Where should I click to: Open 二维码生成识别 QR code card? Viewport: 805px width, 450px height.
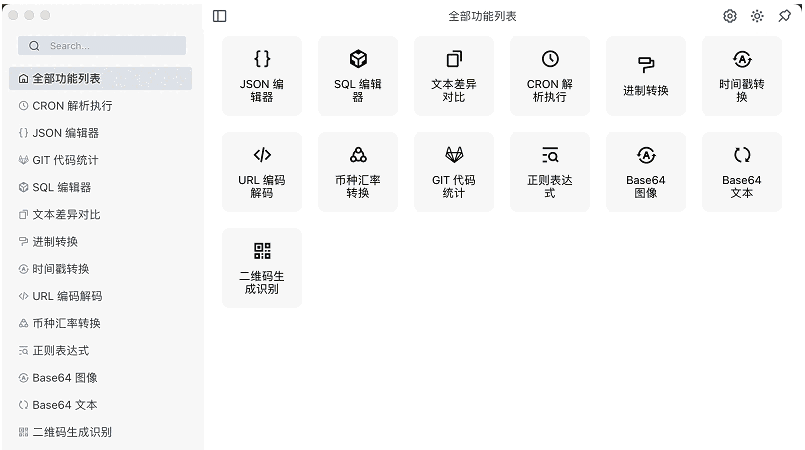pos(262,268)
